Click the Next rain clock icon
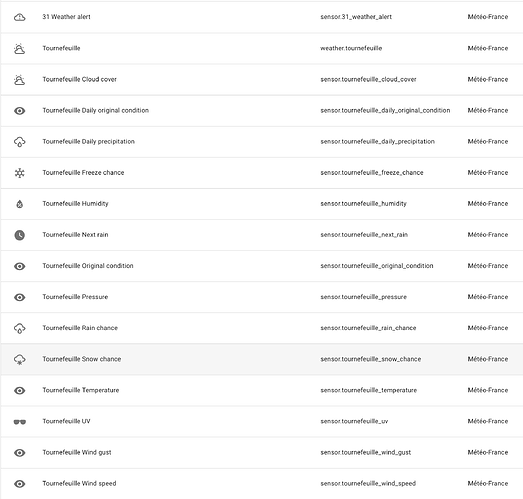 tap(20, 235)
